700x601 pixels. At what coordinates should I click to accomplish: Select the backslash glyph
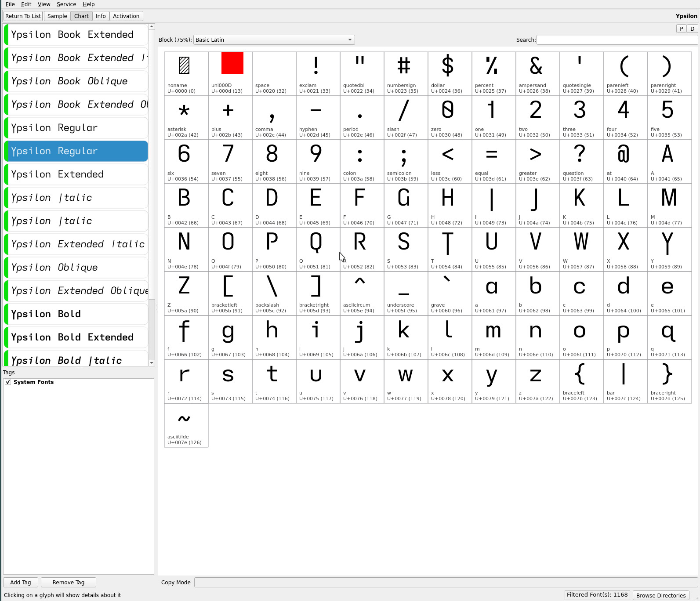click(x=274, y=293)
